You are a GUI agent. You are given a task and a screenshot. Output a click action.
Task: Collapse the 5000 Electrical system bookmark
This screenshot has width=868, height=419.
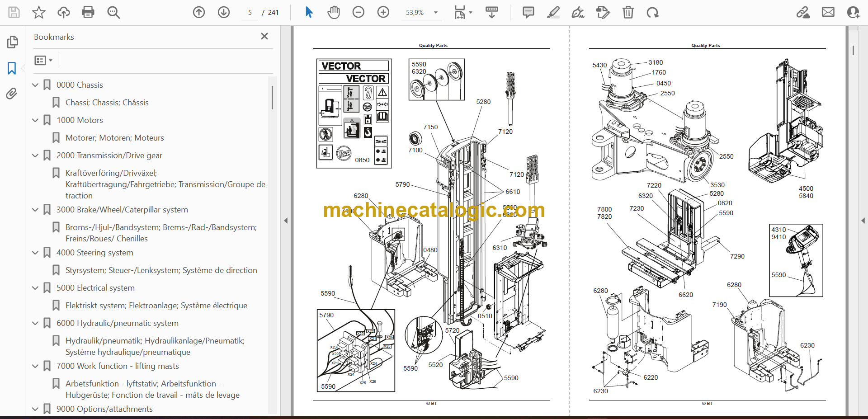[x=35, y=287]
